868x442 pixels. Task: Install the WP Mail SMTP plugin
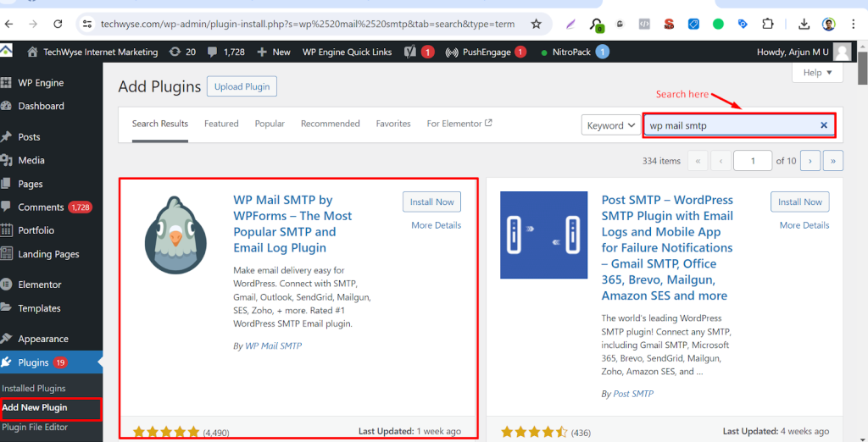[x=432, y=202]
